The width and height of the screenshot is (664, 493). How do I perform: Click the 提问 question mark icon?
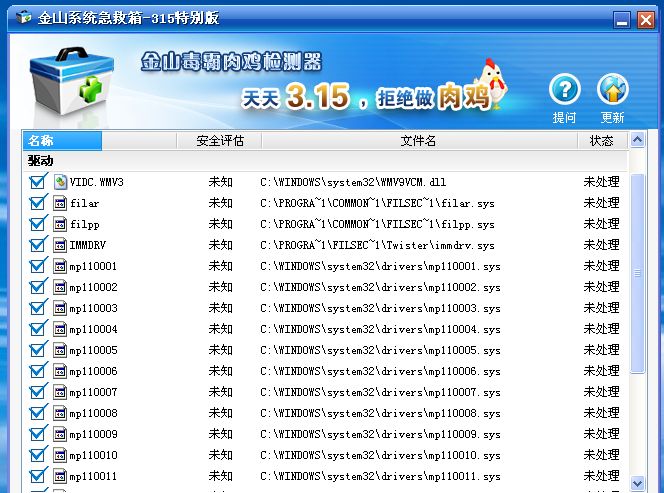pyautogui.click(x=564, y=89)
